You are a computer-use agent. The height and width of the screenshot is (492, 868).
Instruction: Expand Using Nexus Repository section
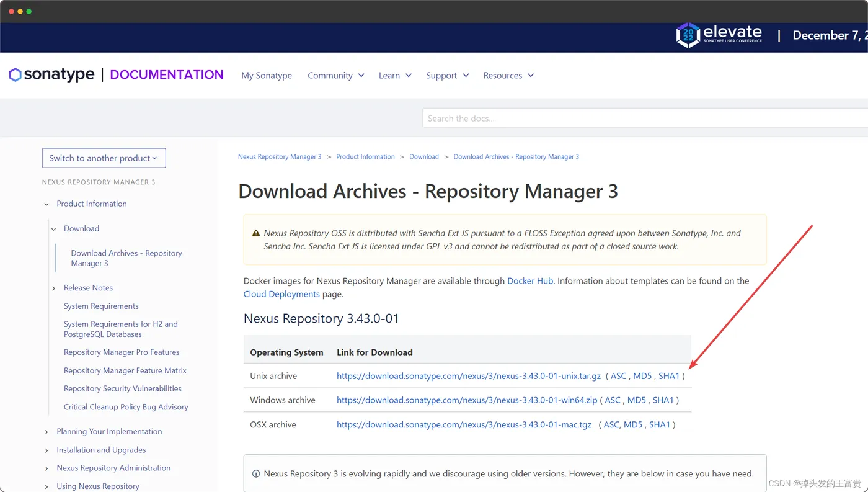tap(46, 486)
